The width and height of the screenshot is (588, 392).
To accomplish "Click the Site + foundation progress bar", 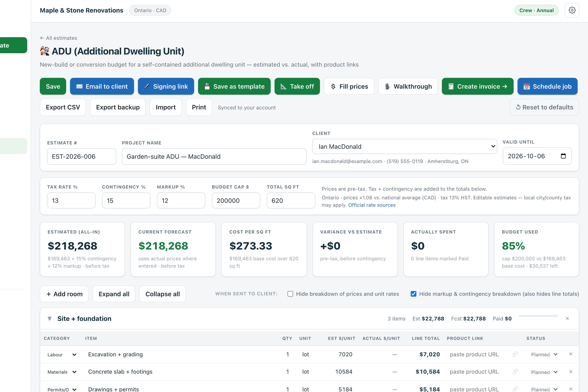I will 538,316.
